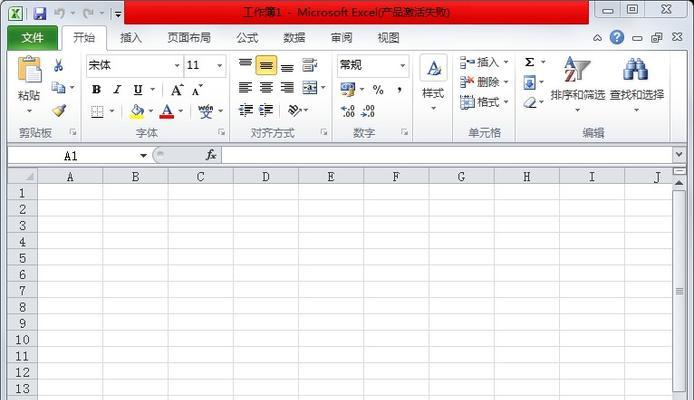
Task: Click the Save icon in quick access toolbar
Action: (x=40, y=13)
